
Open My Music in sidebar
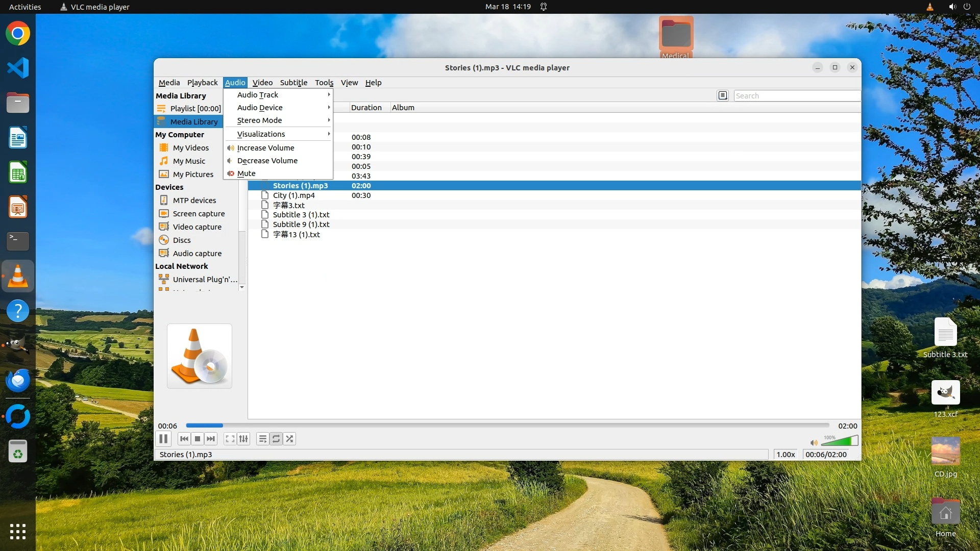pos(189,161)
